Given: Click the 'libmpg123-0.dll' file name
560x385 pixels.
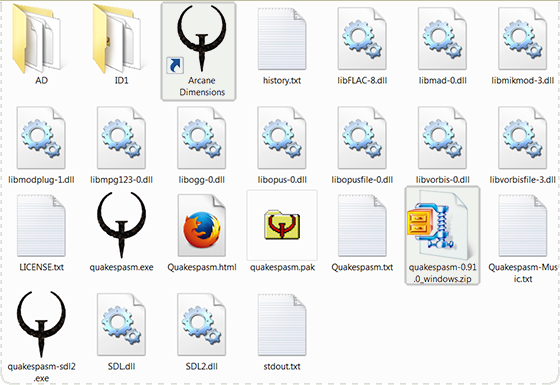Looking at the screenshot, I should pyautogui.click(x=121, y=180).
